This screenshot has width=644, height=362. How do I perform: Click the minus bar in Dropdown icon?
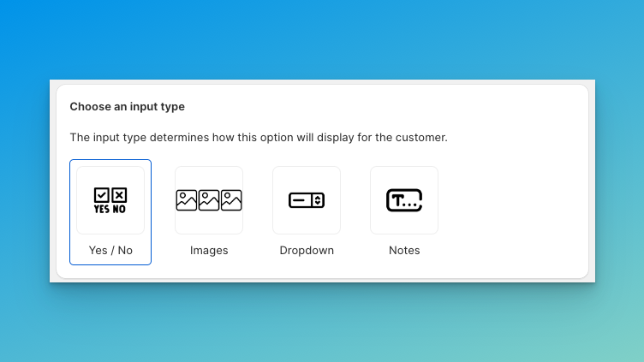tap(300, 200)
